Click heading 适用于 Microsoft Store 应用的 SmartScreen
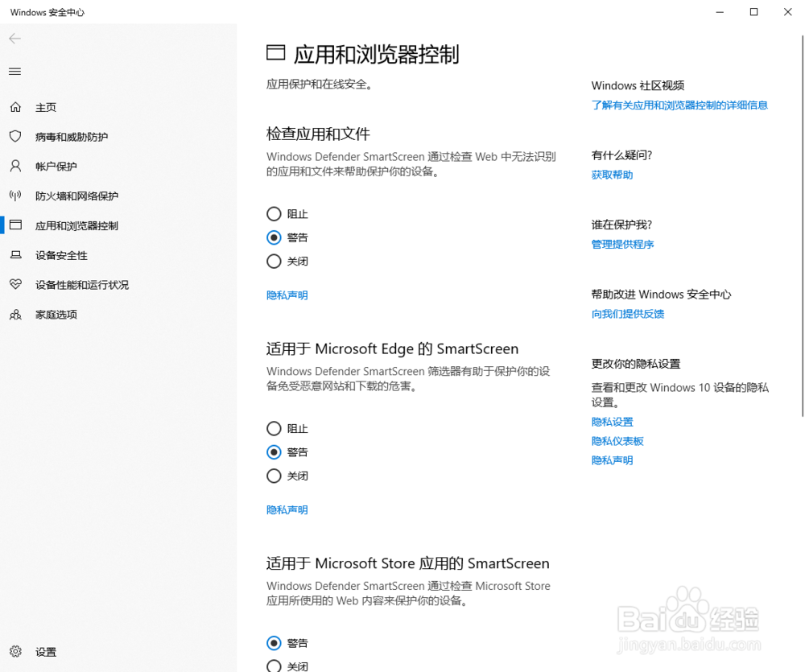 point(407,563)
